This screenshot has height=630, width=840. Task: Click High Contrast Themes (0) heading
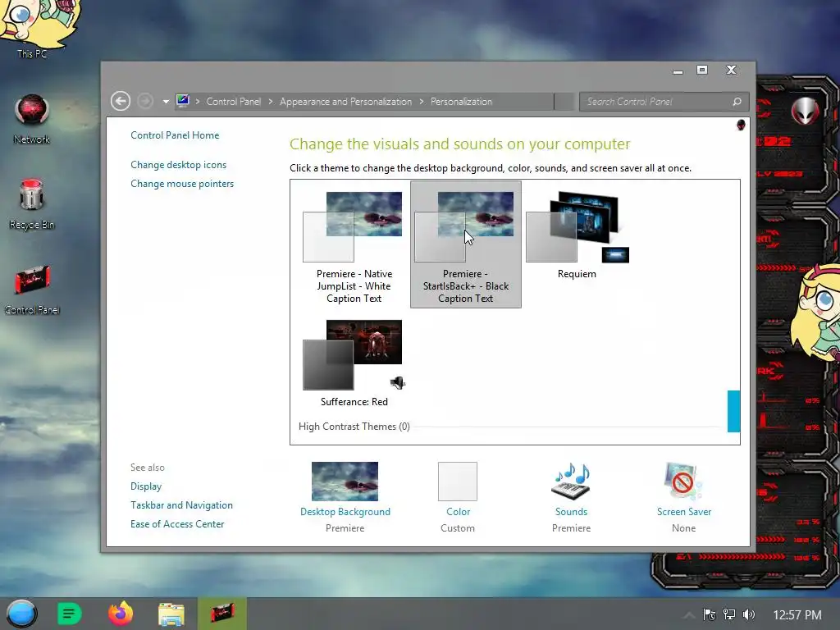(x=354, y=427)
